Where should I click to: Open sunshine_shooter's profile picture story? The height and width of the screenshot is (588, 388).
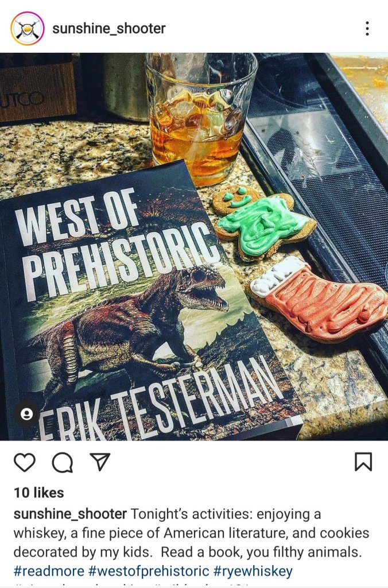click(28, 29)
